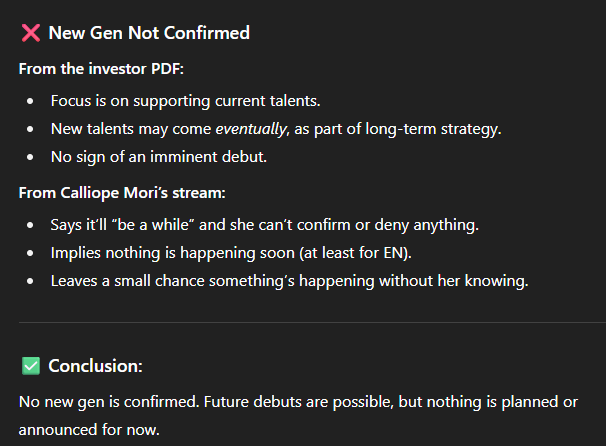Viewport: 606px width, 446px height.
Task: Select the 'Focus is on supporting current talents' bullet
Action: (186, 101)
